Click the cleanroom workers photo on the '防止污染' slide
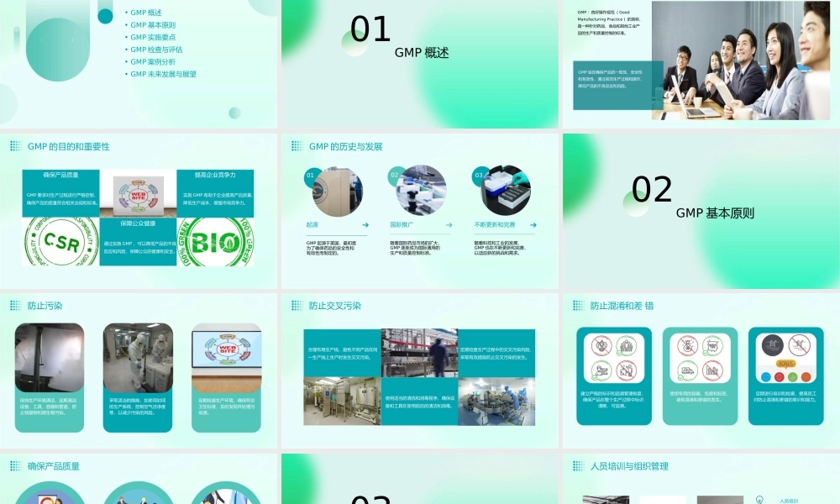 pyautogui.click(x=138, y=358)
